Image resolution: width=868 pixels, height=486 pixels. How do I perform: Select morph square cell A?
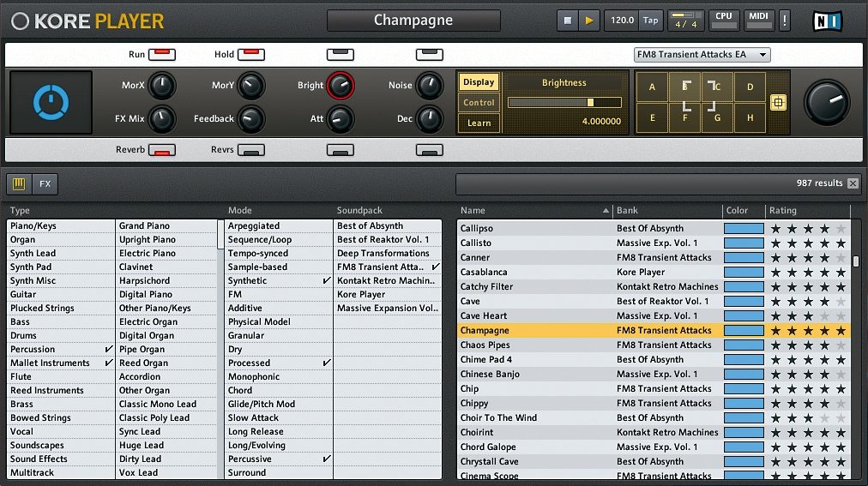point(652,87)
